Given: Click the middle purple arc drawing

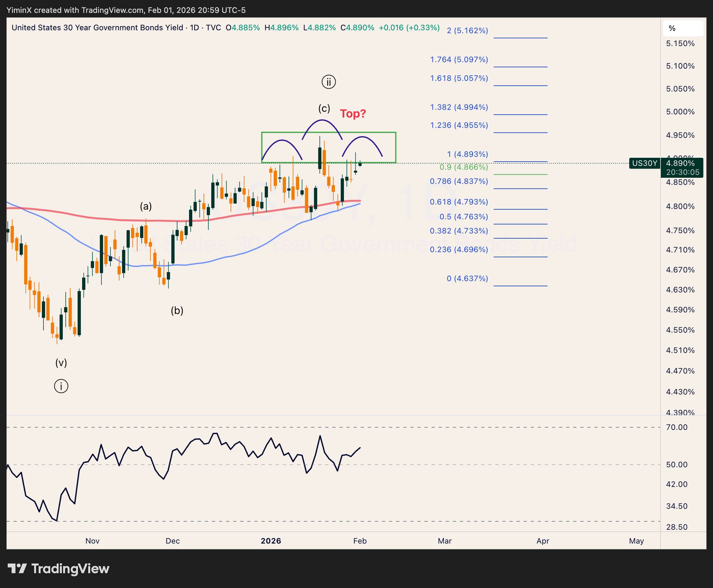Looking at the screenshot, I should 322,121.
